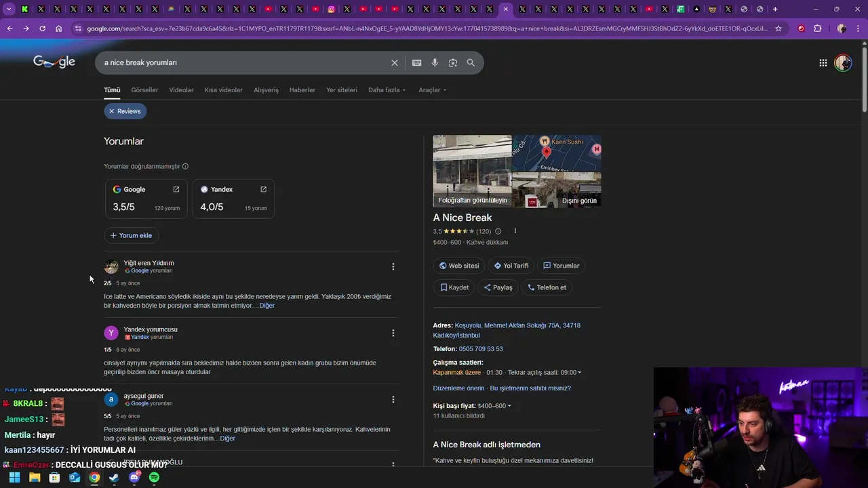This screenshot has width=868, height=488.
Task: Open tab search dropdown in Chrome
Action: pyautogui.click(x=8, y=9)
